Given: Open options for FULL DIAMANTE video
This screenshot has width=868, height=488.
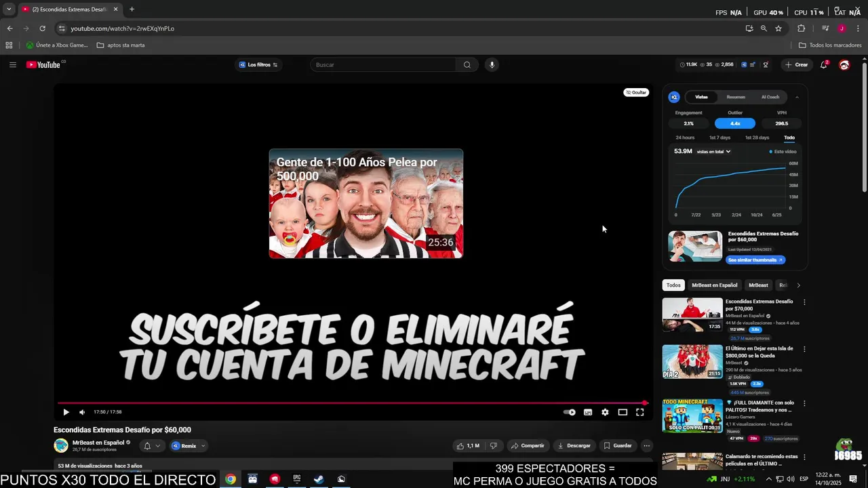Looking at the screenshot, I should (x=804, y=403).
